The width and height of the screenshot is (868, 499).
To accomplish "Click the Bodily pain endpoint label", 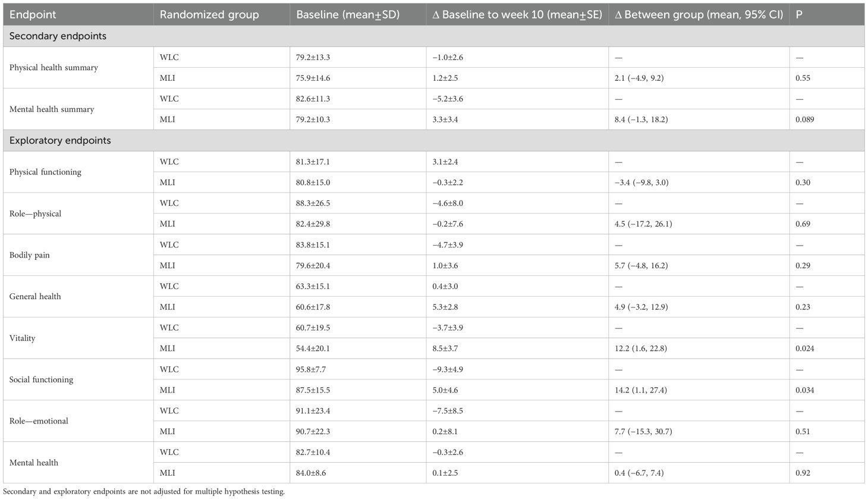I will coord(30,255).
